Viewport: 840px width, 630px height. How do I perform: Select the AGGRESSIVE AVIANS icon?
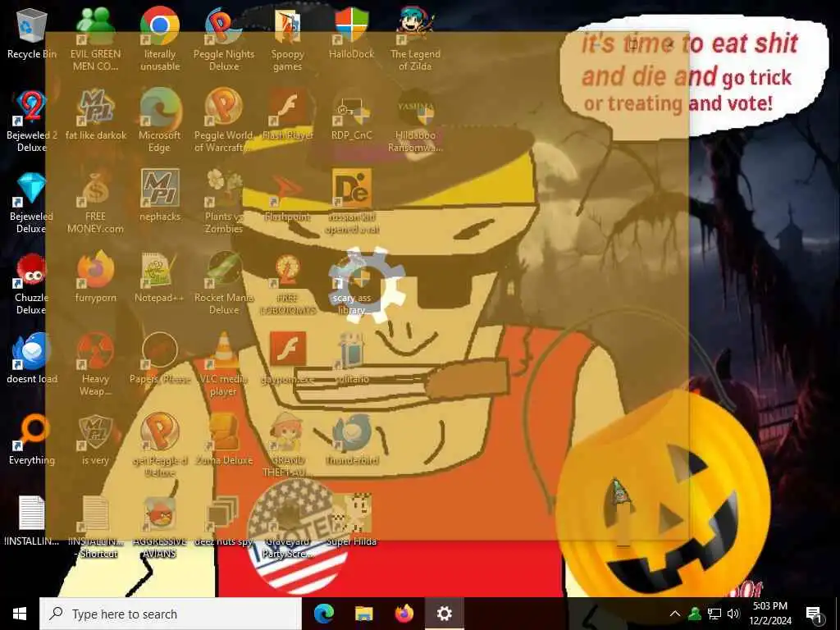pos(160,527)
